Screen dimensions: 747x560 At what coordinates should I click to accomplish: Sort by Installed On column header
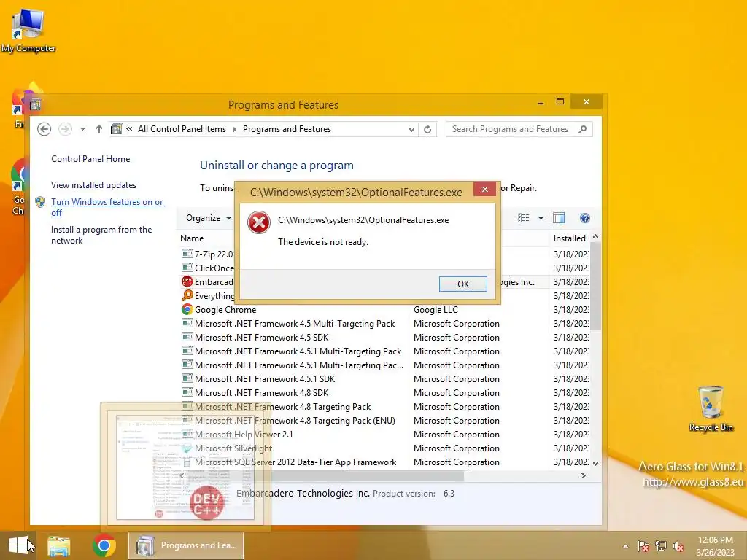570,238
